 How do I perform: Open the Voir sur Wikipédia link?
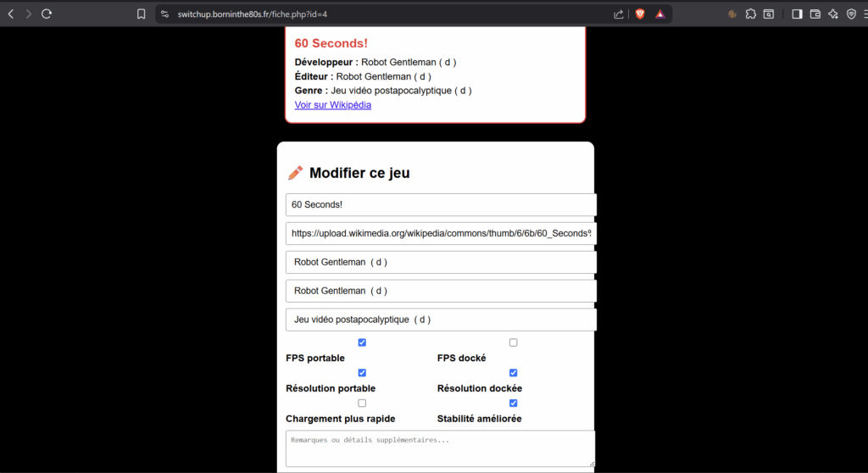tap(332, 104)
